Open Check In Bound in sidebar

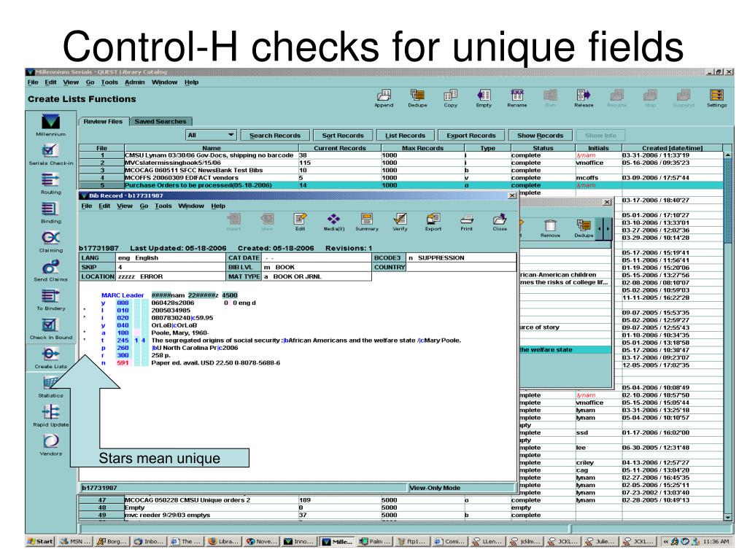pos(50,329)
